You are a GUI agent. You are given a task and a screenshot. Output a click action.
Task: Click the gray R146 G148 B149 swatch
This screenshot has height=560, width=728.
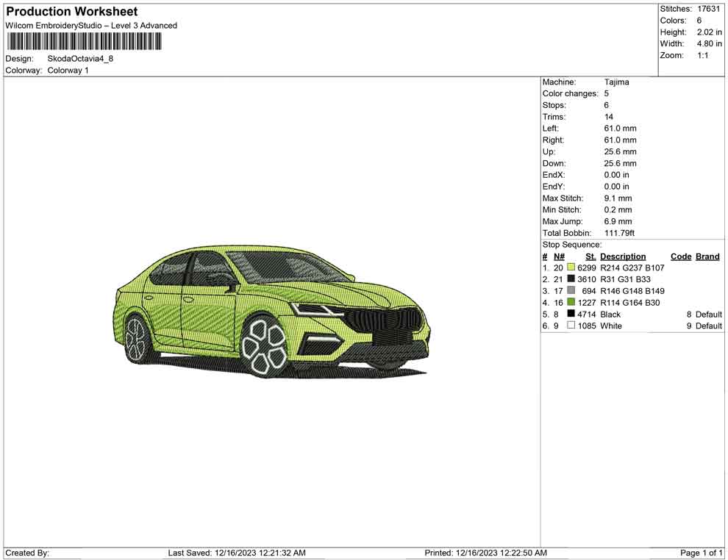pyautogui.click(x=571, y=291)
